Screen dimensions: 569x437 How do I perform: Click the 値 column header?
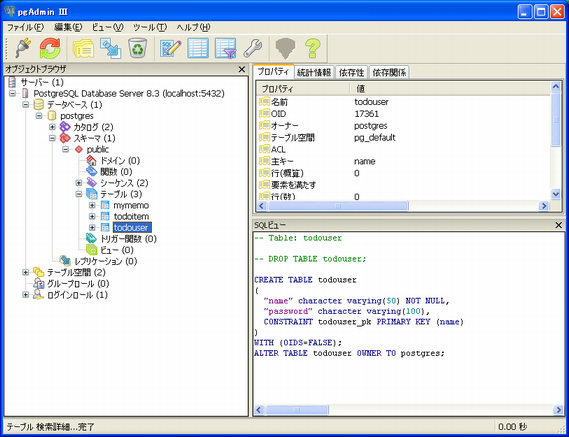coord(450,89)
